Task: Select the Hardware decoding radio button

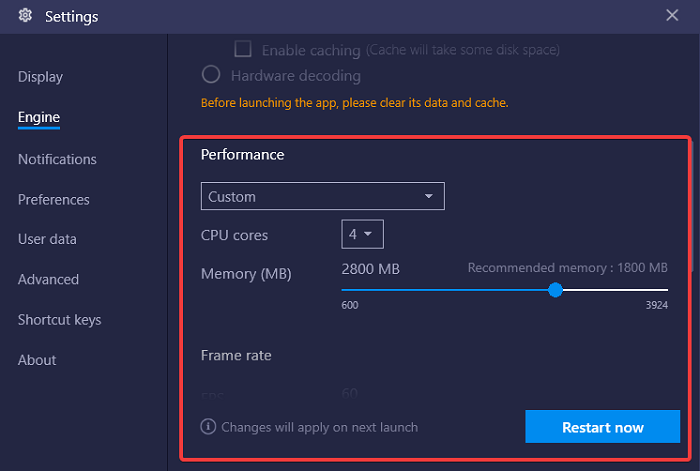Action: 211,75
